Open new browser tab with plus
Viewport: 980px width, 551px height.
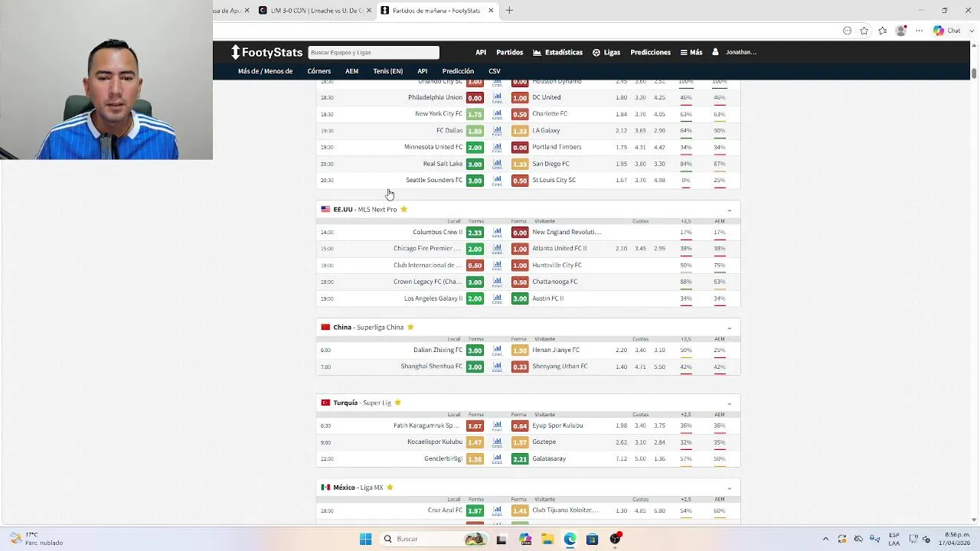(509, 11)
